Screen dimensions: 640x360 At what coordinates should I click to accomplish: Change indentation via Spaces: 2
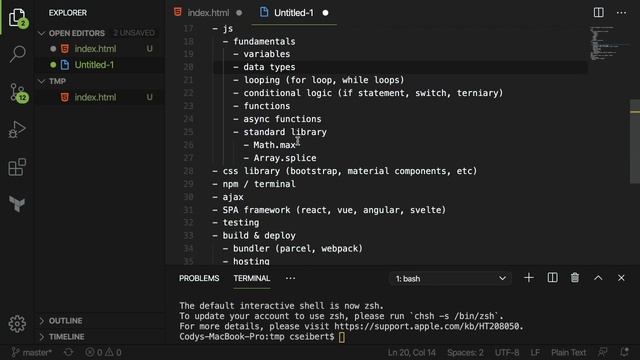click(x=465, y=352)
